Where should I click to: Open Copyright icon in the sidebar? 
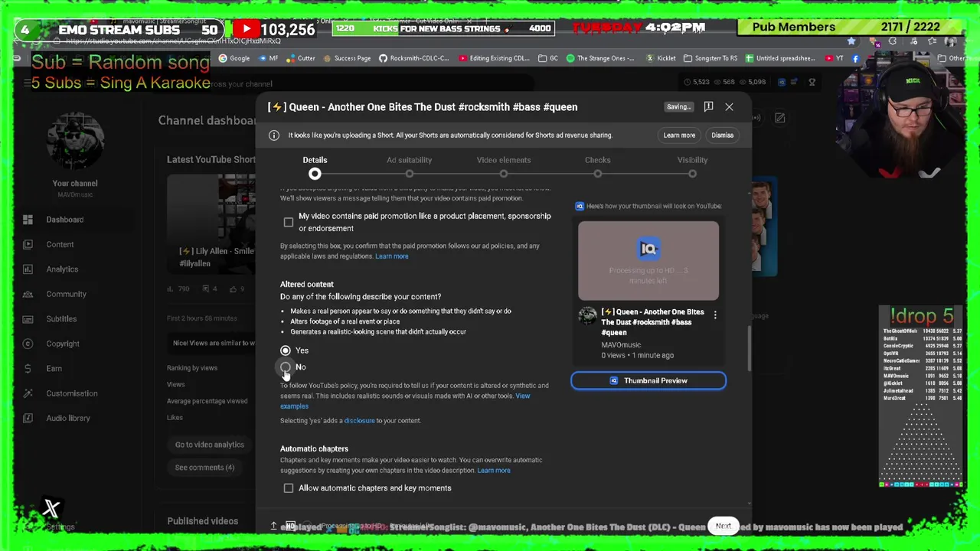[28, 344]
